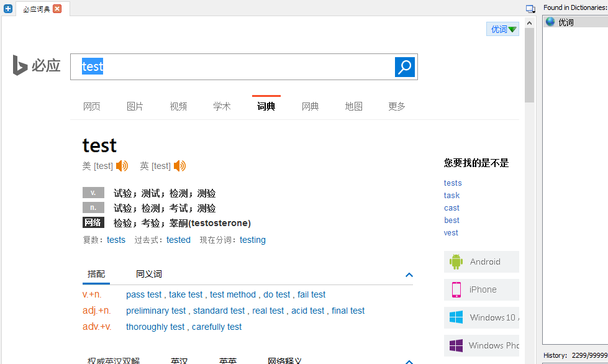
Task: Open the carefully test collocation
Action: pos(217,327)
